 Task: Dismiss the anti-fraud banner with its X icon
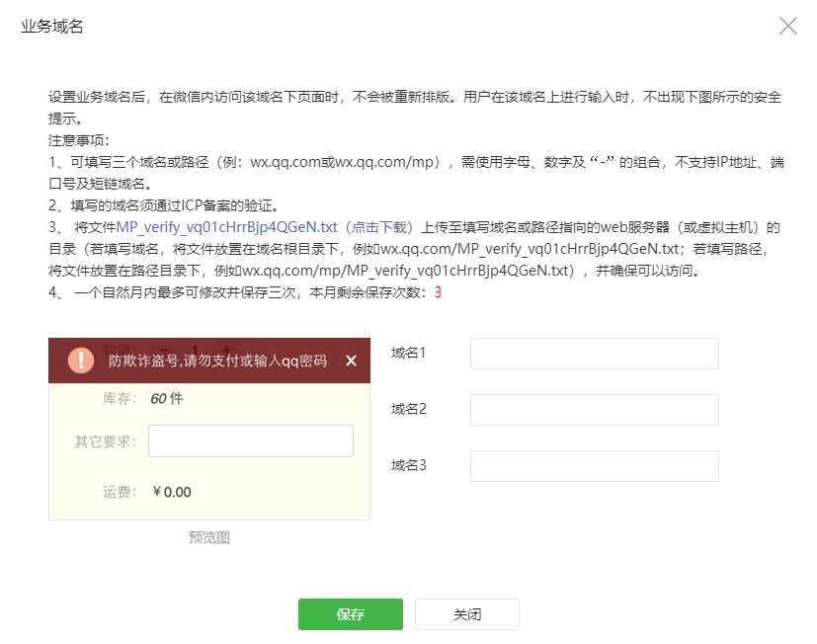(351, 360)
